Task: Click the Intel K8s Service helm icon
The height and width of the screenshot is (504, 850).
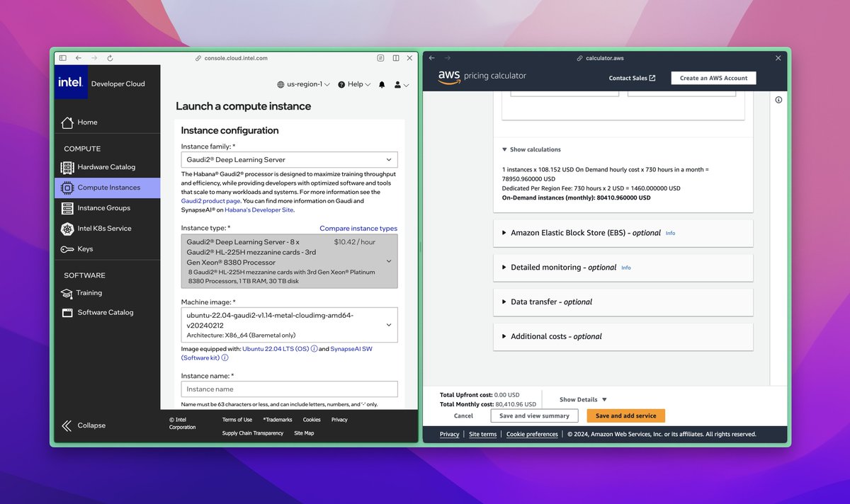Action: (x=67, y=229)
